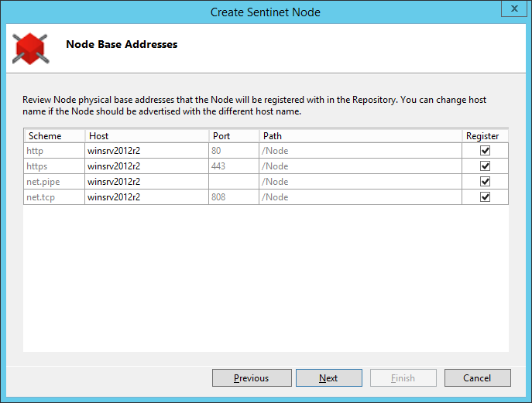Edit the Host field in the net.pipe row
This screenshot has width=532, height=403.
(x=146, y=182)
